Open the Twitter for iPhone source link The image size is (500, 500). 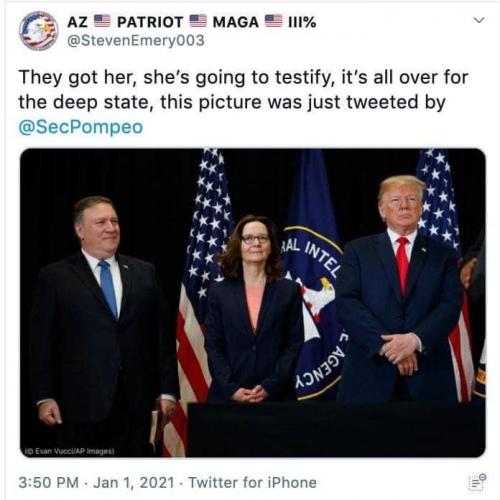[252, 482]
